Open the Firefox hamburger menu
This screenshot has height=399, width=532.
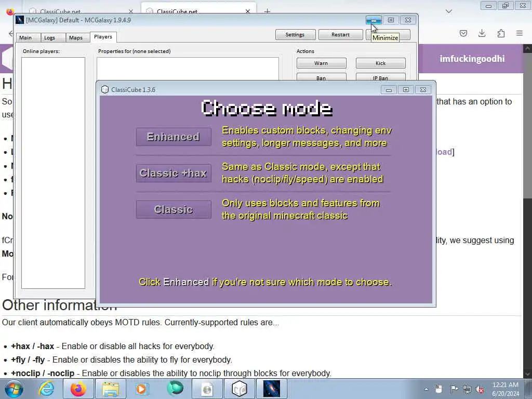pyautogui.click(x=520, y=33)
